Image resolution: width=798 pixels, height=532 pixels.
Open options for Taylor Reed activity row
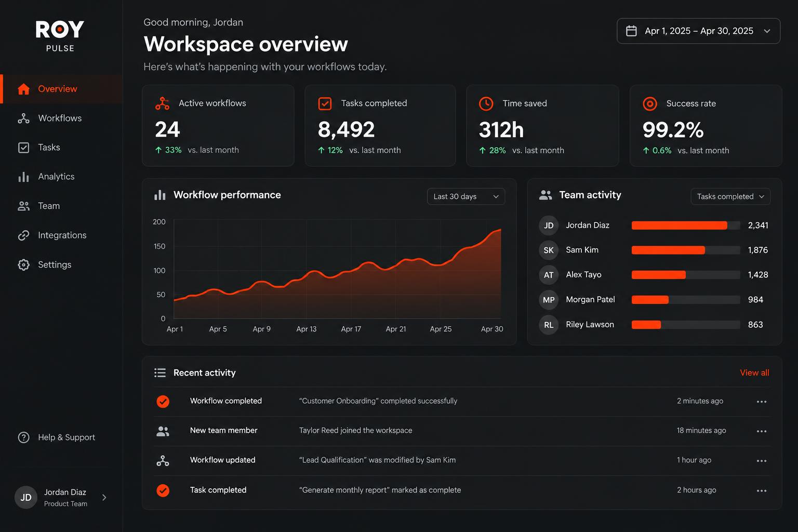762,431
